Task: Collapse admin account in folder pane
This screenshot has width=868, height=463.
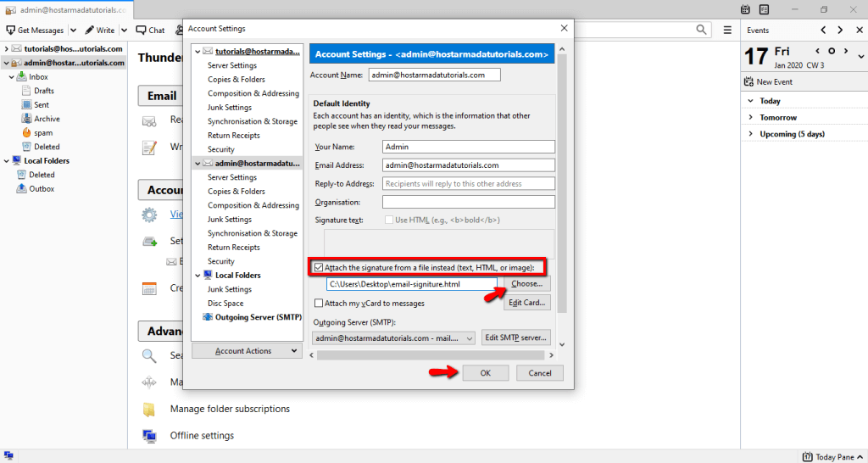Action: [6, 63]
